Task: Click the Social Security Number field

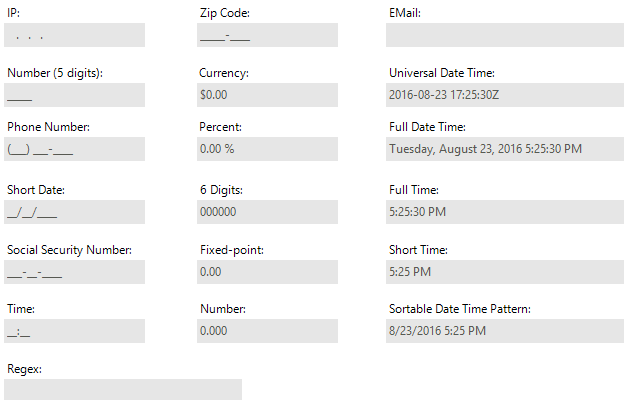Action: (74, 272)
